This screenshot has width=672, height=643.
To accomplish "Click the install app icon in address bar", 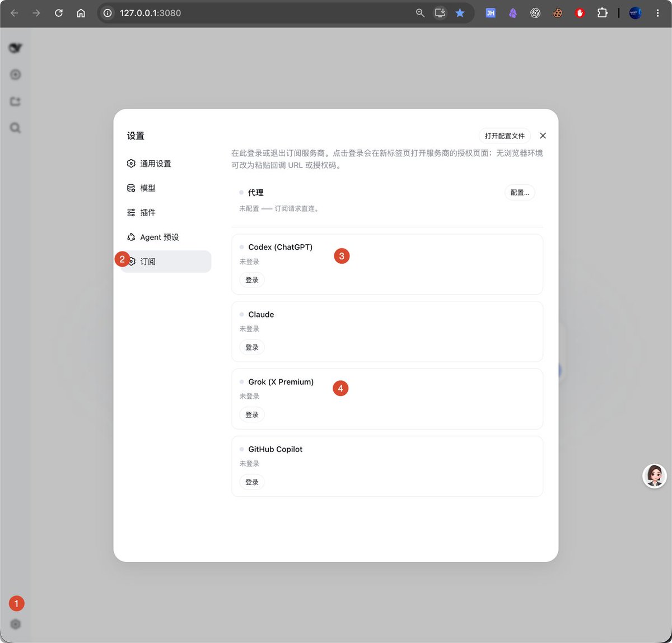I will click(440, 13).
